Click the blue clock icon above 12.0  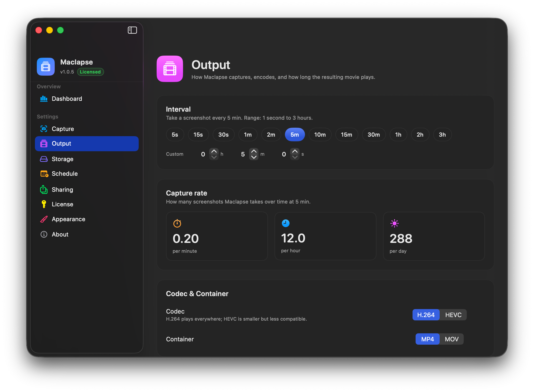click(x=286, y=223)
